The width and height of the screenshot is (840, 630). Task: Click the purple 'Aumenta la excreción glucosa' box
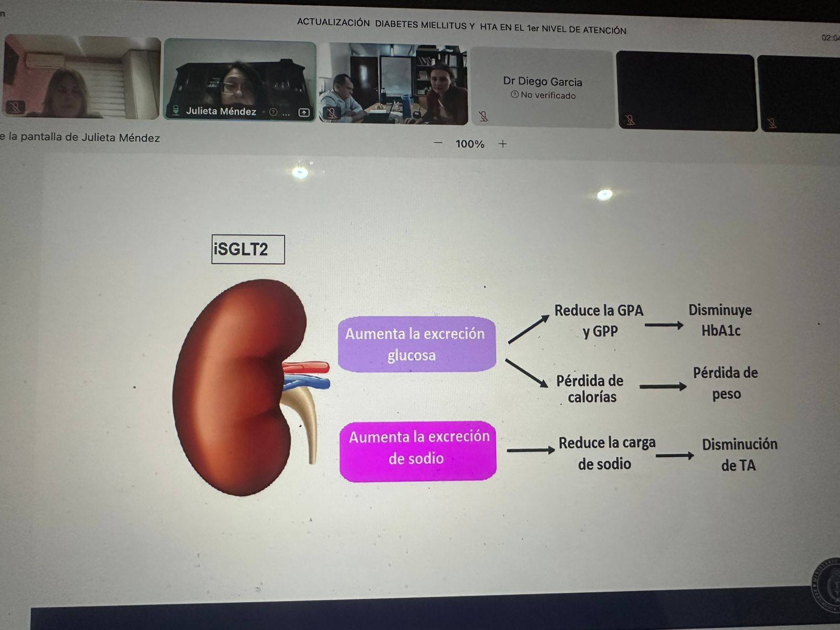coord(416,344)
